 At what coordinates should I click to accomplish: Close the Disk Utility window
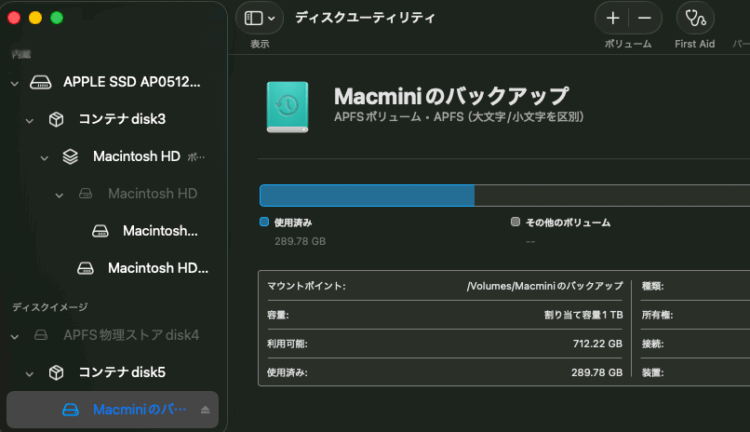tap(14, 18)
